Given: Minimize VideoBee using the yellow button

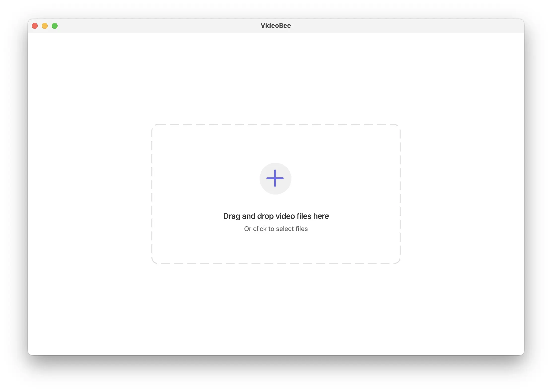Looking at the screenshot, I should pos(45,26).
